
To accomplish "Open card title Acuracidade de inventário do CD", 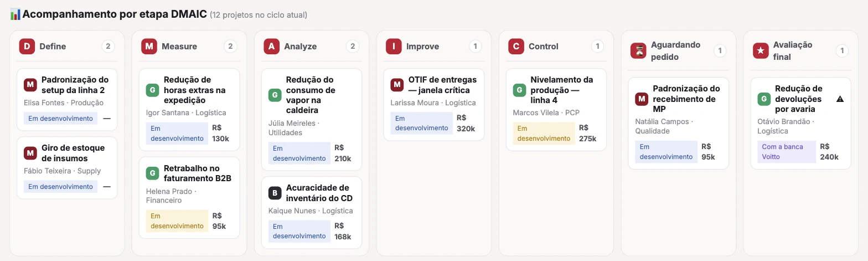I will pyautogui.click(x=319, y=193).
